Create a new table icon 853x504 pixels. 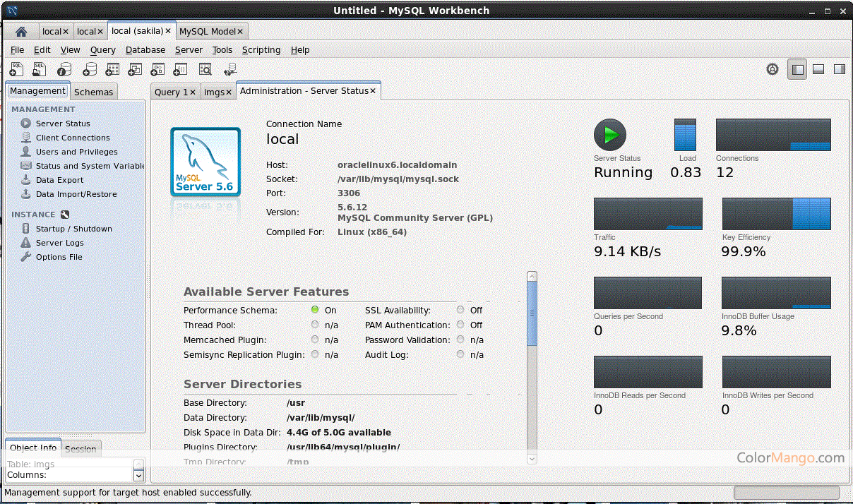pyautogui.click(x=112, y=69)
